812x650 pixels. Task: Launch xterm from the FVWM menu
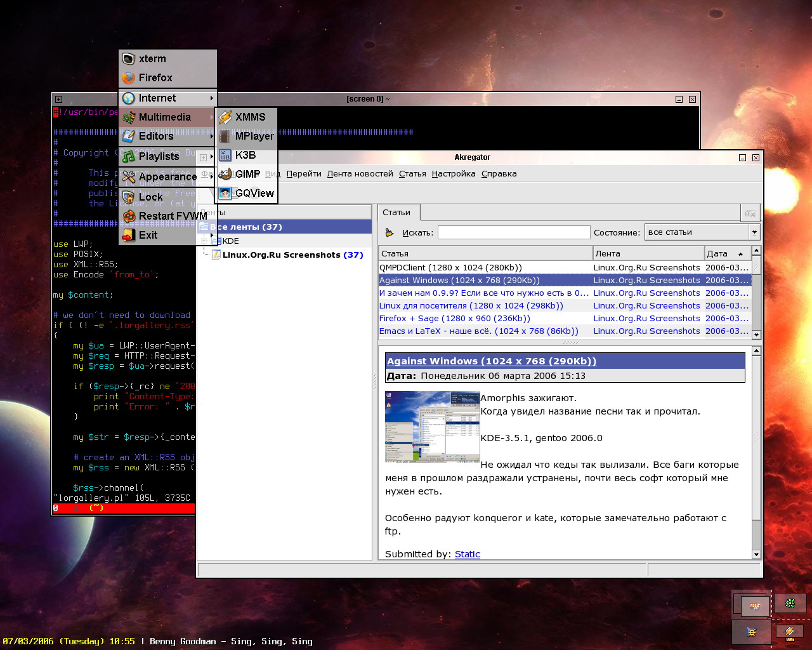coord(167,59)
